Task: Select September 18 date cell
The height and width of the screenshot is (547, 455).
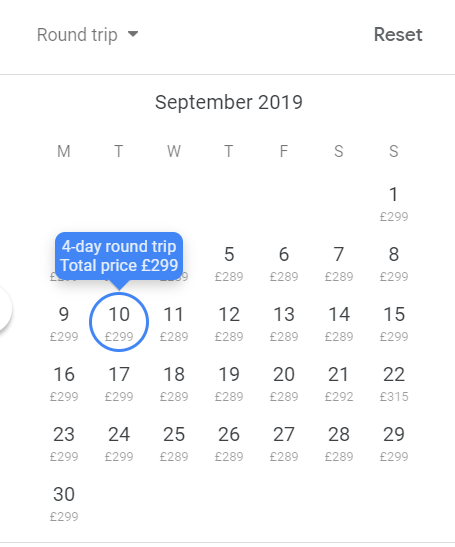Action: click(x=174, y=382)
